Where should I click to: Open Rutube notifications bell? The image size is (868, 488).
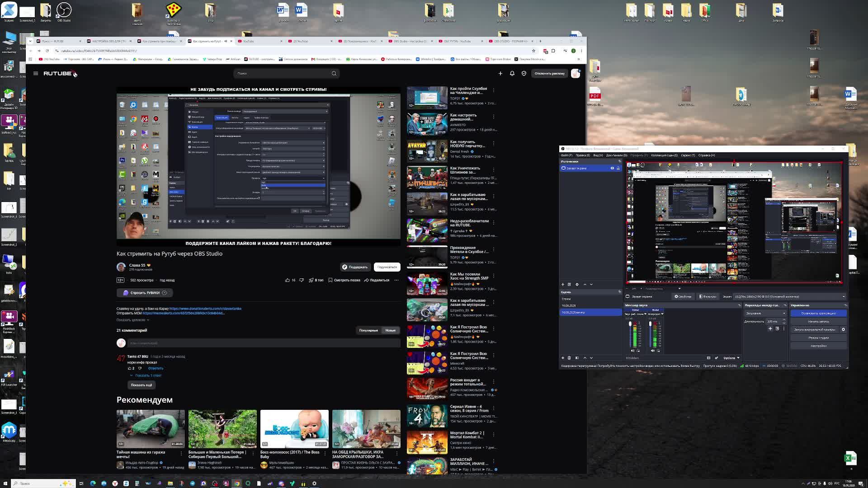pos(512,73)
